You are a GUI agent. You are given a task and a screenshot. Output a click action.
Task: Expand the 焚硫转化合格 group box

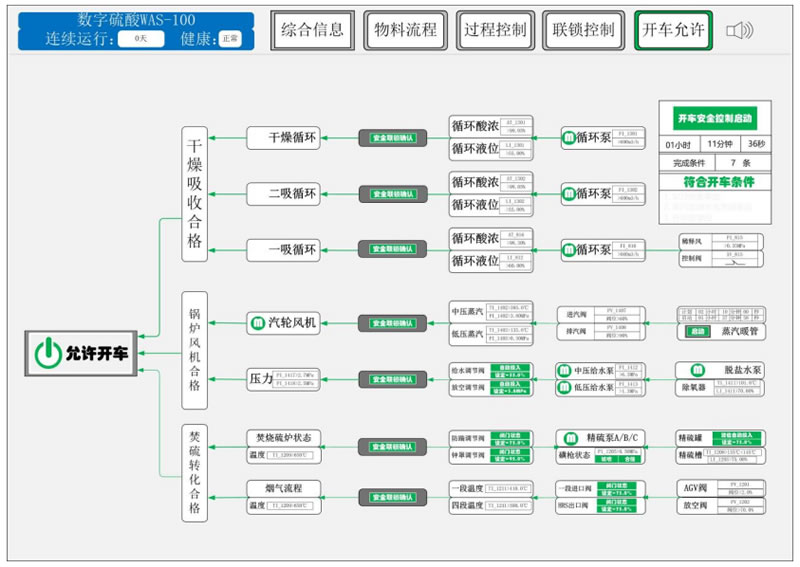[x=194, y=472]
